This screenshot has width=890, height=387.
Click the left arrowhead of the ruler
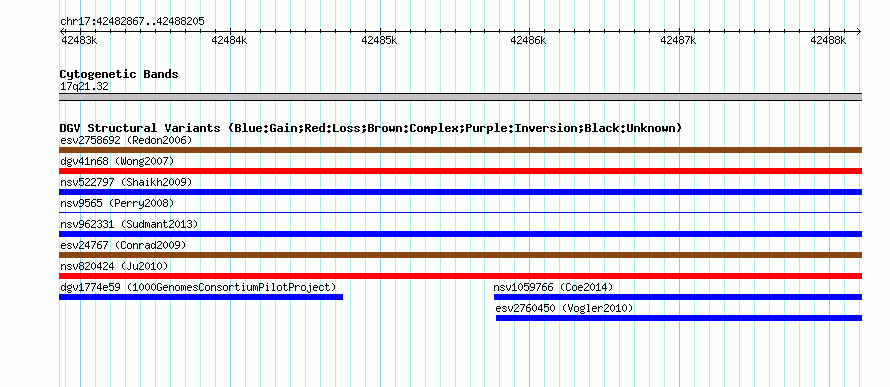point(61,32)
